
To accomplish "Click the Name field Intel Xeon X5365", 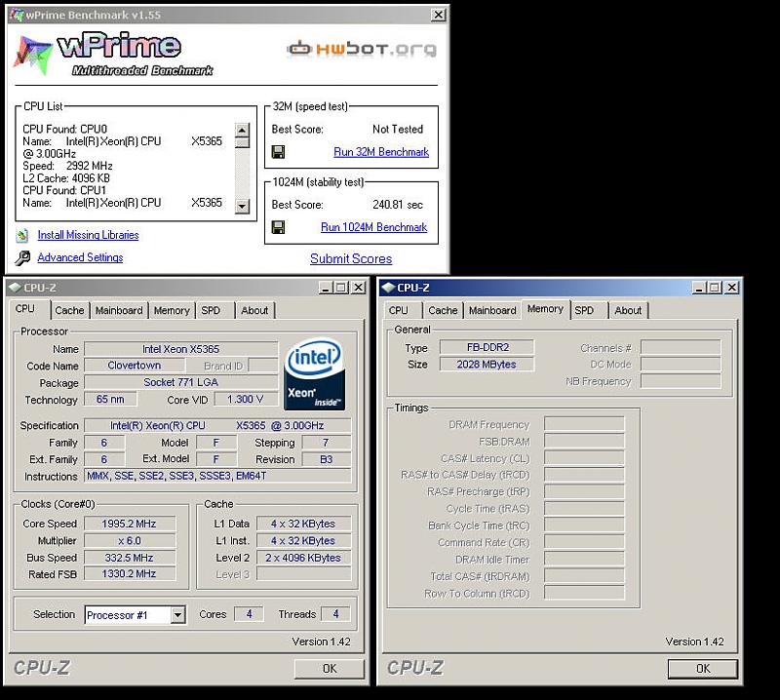I will [181, 349].
